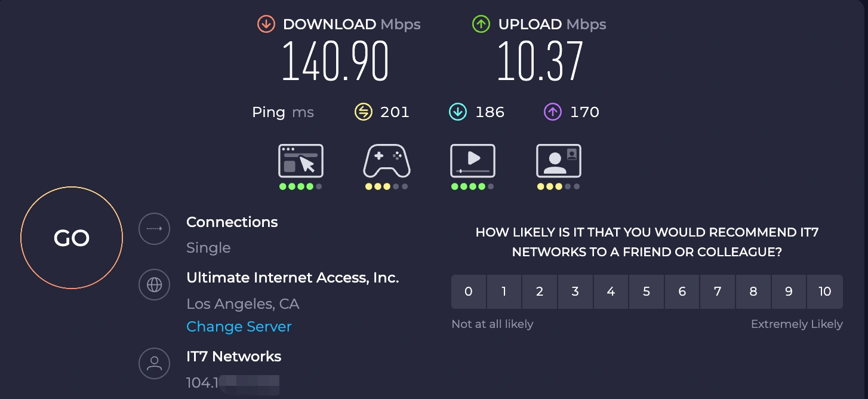The width and height of the screenshot is (868, 399).
Task: Click the video streaming icon
Action: (472, 161)
